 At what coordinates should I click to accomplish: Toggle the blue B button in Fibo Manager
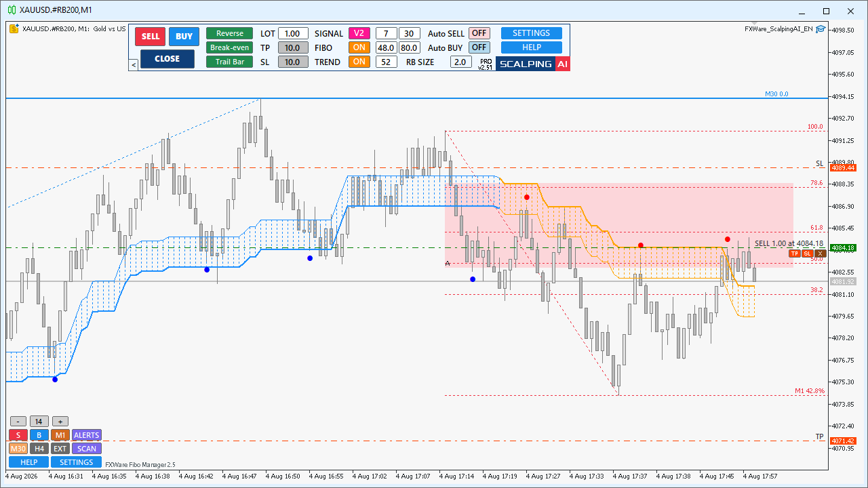pos(39,435)
